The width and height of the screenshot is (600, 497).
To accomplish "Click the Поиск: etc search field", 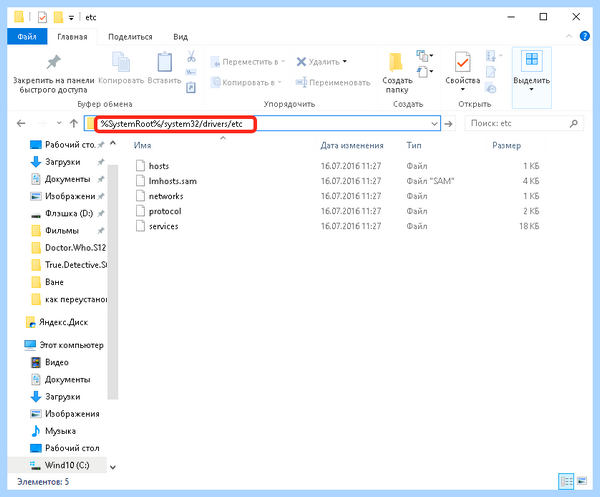I will click(x=524, y=123).
